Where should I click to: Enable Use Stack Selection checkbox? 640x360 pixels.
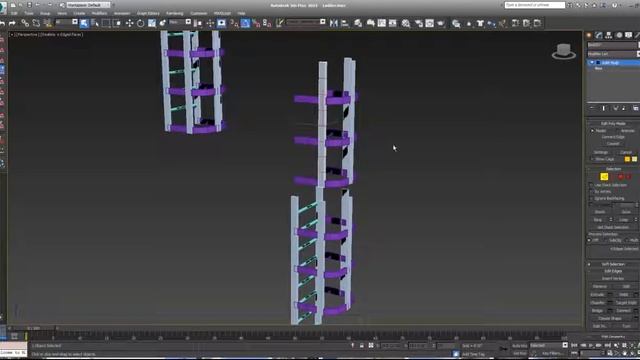[x=591, y=185]
